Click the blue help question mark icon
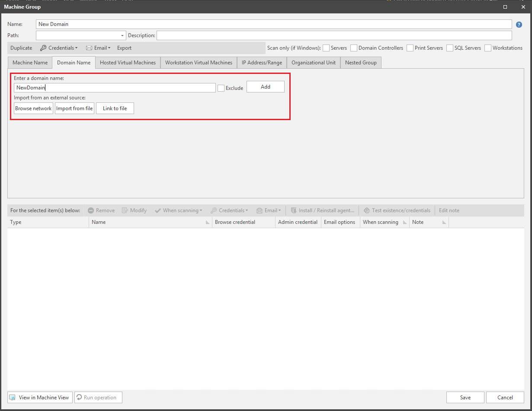532x411 pixels. point(519,25)
